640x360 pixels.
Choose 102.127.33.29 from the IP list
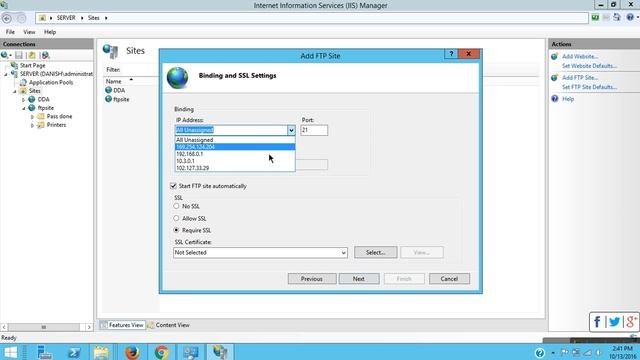[235, 168]
